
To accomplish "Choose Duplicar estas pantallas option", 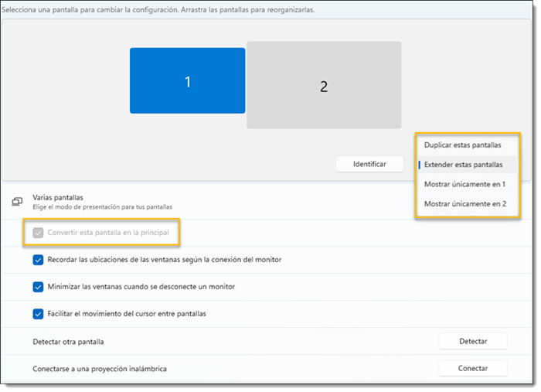I will coord(462,145).
